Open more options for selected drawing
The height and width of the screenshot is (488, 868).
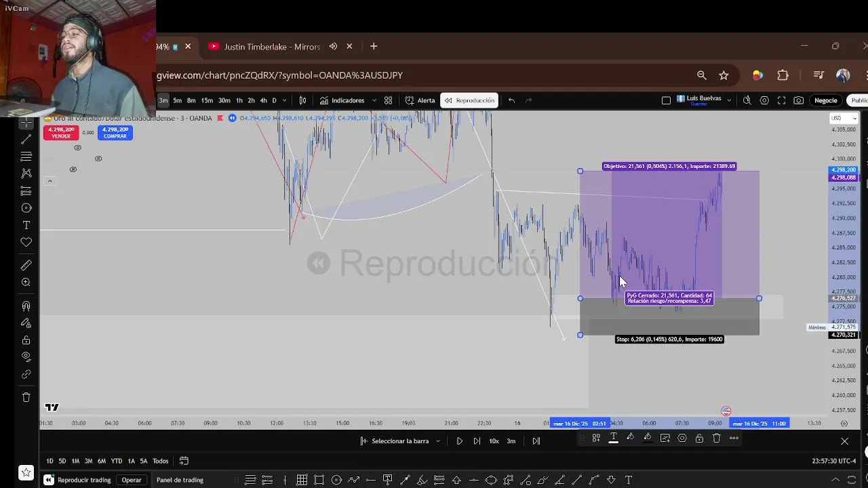pos(734,438)
